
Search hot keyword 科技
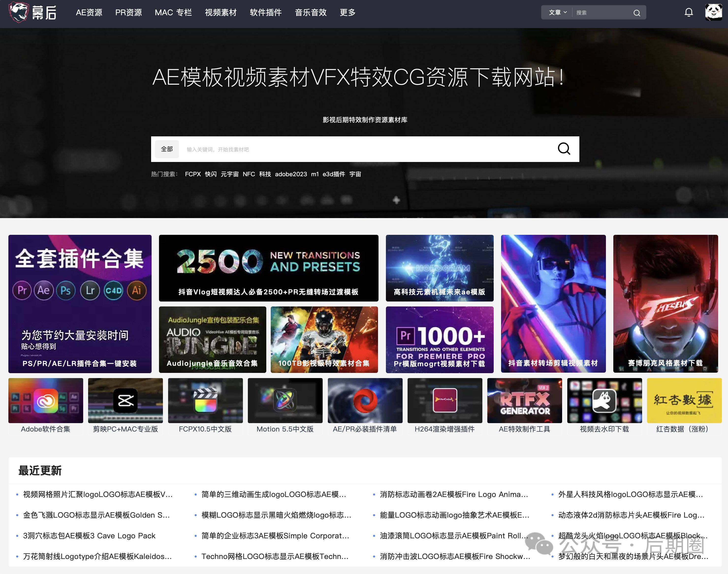click(x=265, y=174)
